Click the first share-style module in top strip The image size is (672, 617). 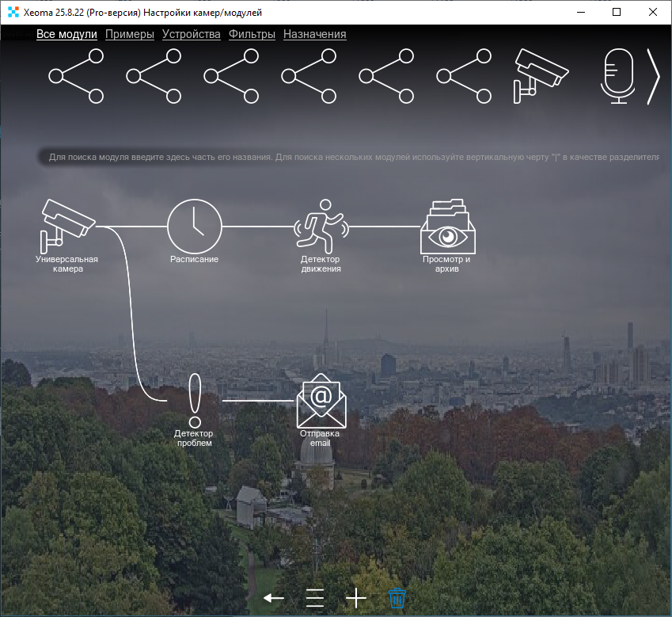tap(77, 76)
